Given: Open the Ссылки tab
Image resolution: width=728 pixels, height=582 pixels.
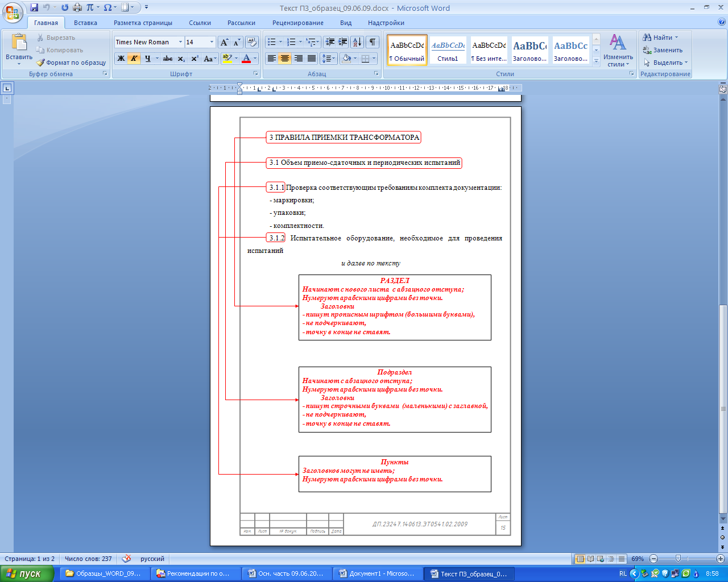Looking at the screenshot, I should [200, 23].
